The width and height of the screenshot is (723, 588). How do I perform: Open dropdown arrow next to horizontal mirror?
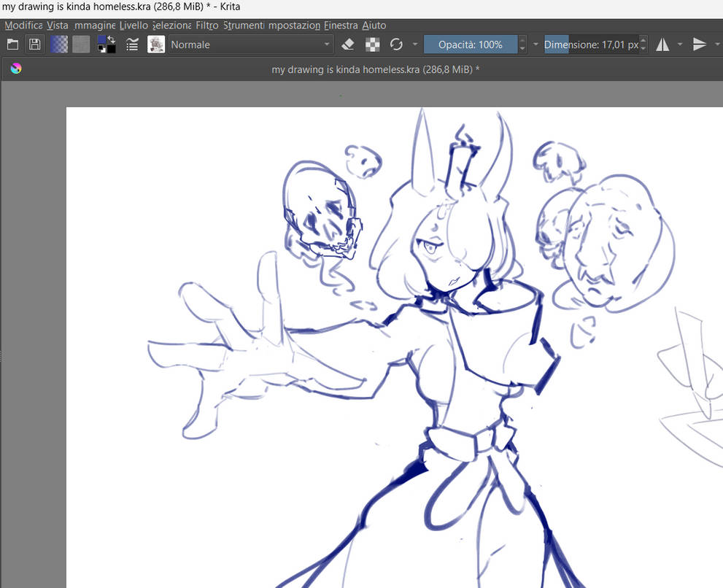pos(680,45)
